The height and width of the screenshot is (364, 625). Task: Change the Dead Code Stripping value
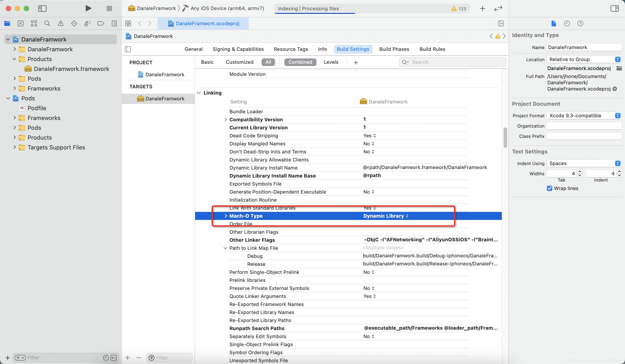(x=370, y=136)
